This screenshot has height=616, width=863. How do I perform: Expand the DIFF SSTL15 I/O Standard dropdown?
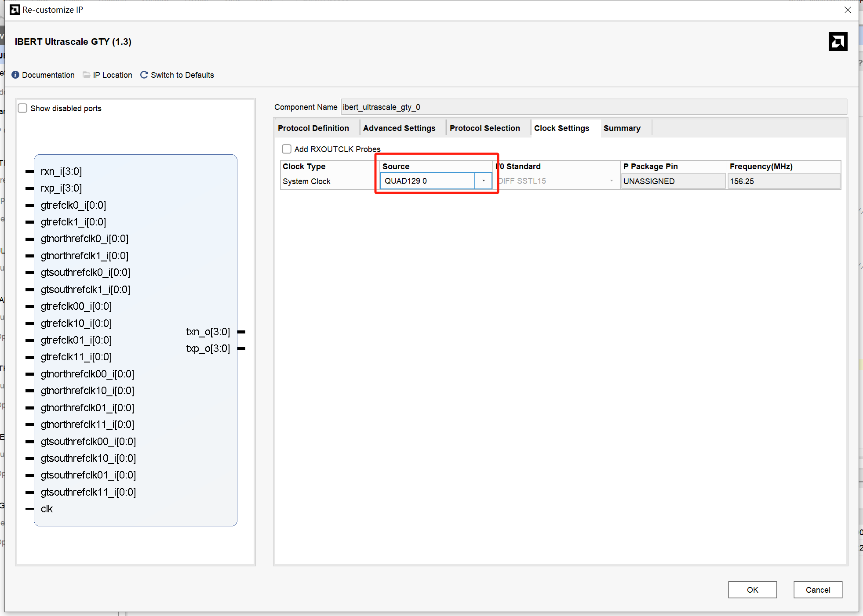pos(611,181)
